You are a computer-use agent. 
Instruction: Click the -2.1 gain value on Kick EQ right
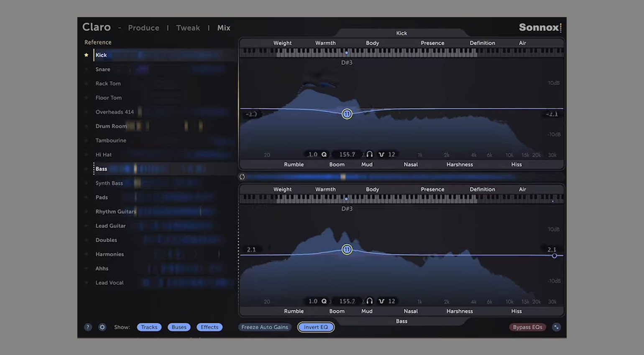pos(552,114)
